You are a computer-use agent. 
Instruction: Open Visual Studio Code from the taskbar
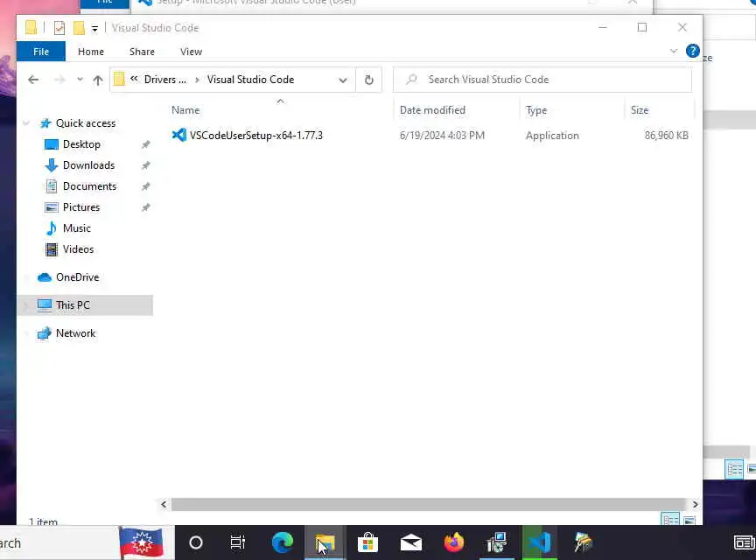540,543
